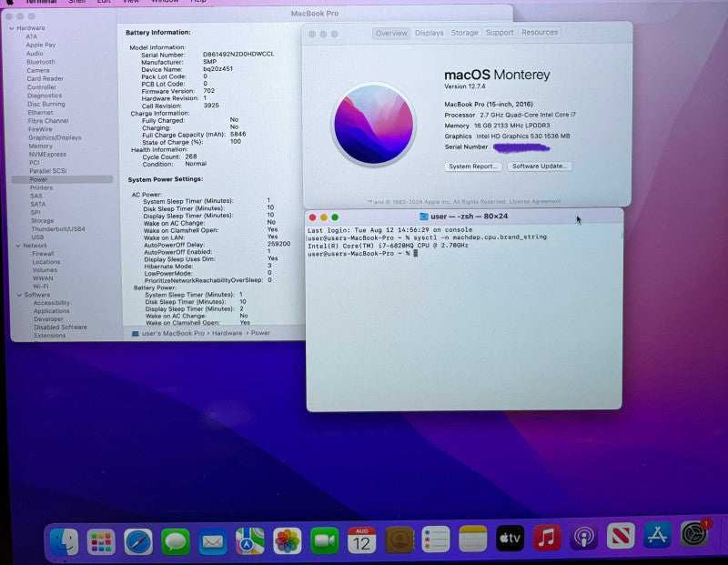Select Thunderbolt/USB4 in the sidebar
Screen dimensions: 728x565
58,229
